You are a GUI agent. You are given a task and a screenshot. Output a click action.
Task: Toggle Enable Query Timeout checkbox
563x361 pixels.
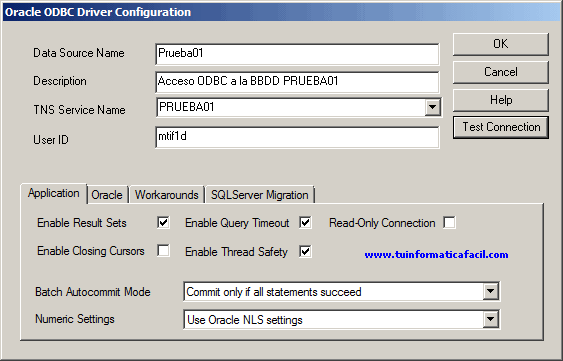[305, 222]
